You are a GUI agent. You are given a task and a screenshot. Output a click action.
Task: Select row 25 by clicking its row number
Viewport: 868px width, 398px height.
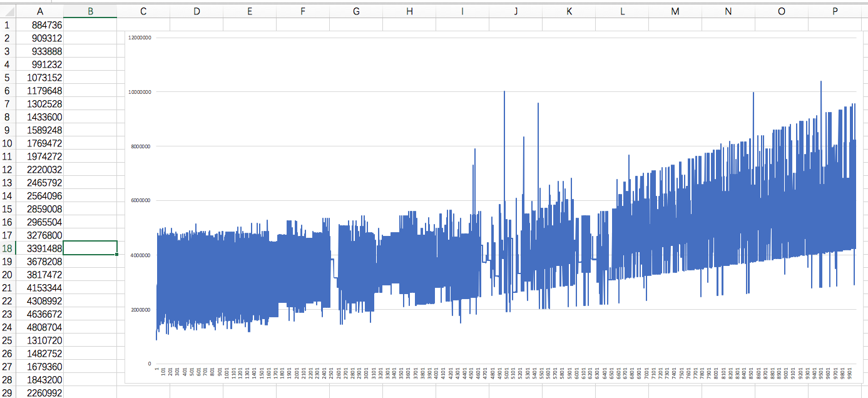click(x=6, y=340)
